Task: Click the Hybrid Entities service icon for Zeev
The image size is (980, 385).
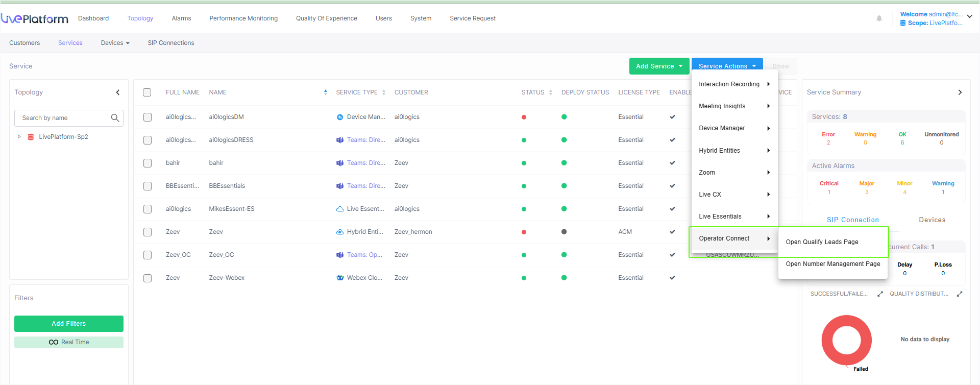Action: [x=340, y=232]
